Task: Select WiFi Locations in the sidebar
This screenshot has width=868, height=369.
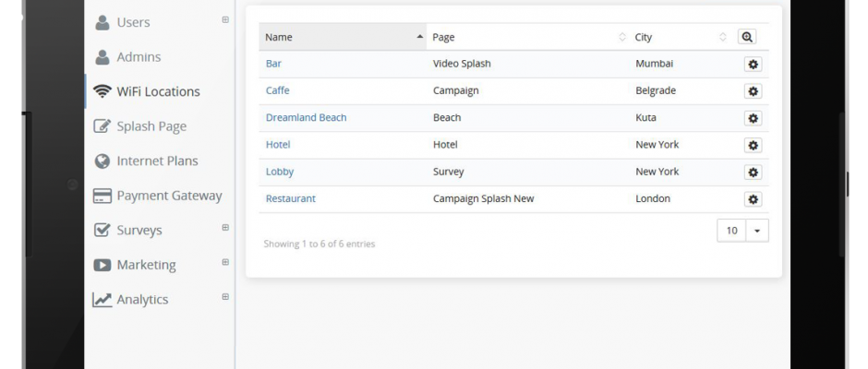Action: (x=158, y=91)
